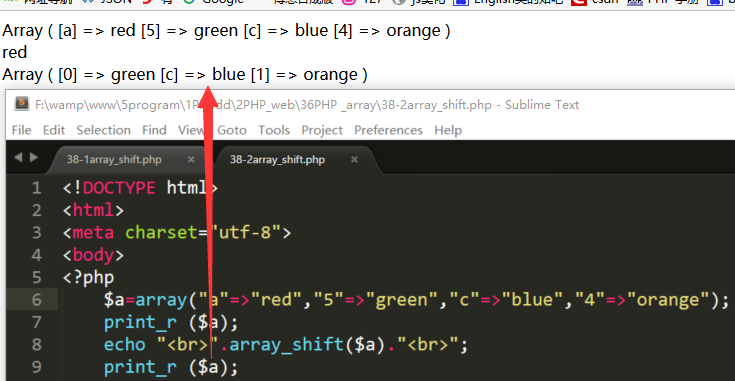
Task: Open the File menu in Sublime Text
Action: [x=22, y=130]
